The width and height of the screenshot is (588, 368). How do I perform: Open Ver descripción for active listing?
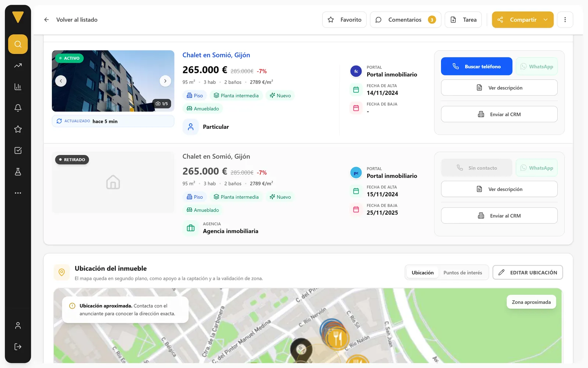tap(499, 88)
